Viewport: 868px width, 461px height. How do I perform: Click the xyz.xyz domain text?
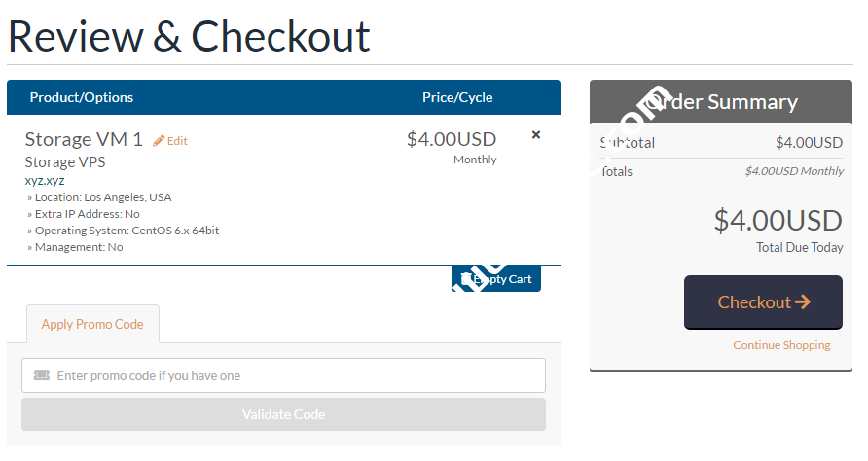click(x=44, y=180)
